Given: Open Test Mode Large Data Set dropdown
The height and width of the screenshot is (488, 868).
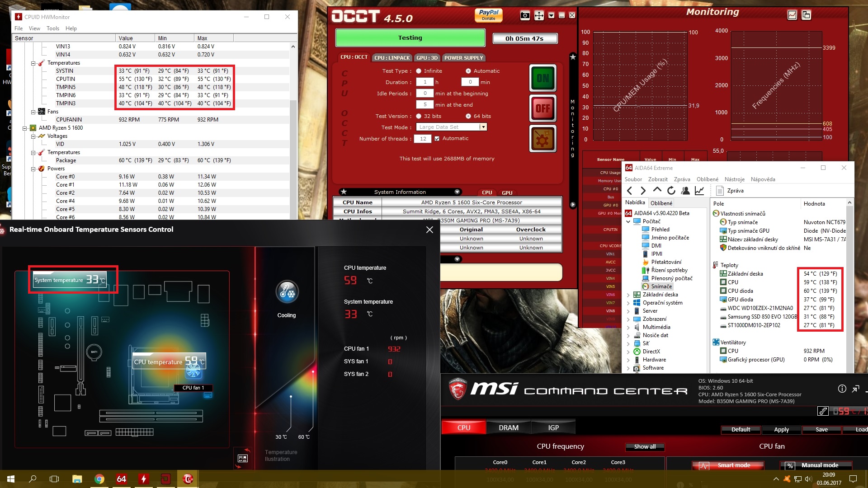Looking at the screenshot, I should pos(483,127).
